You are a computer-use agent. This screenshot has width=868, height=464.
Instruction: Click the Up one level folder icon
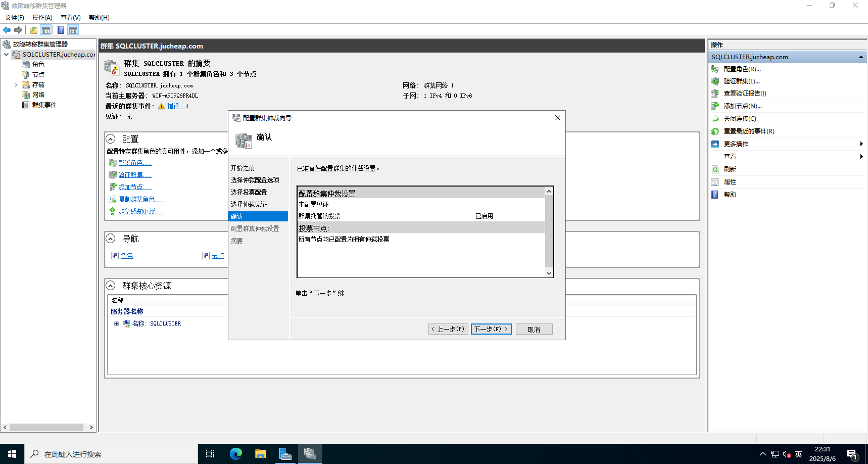(34, 30)
